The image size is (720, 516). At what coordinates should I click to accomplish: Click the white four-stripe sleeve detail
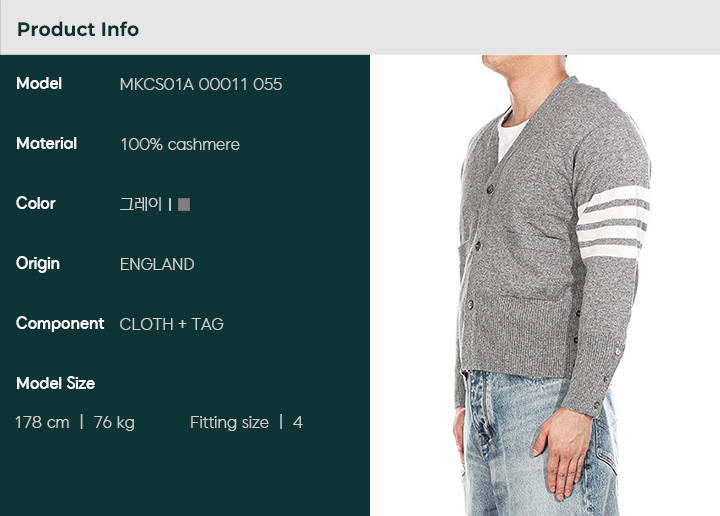tap(613, 222)
